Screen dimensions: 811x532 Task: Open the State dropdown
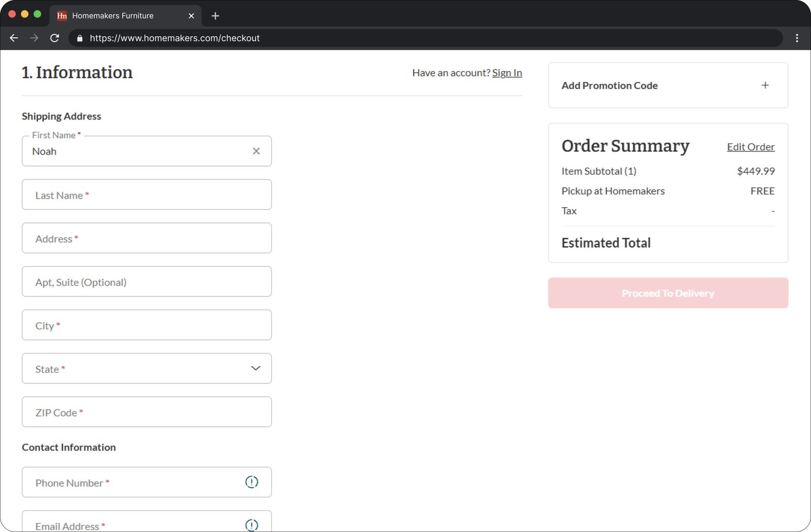pyautogui.click(x=146, y=368)
